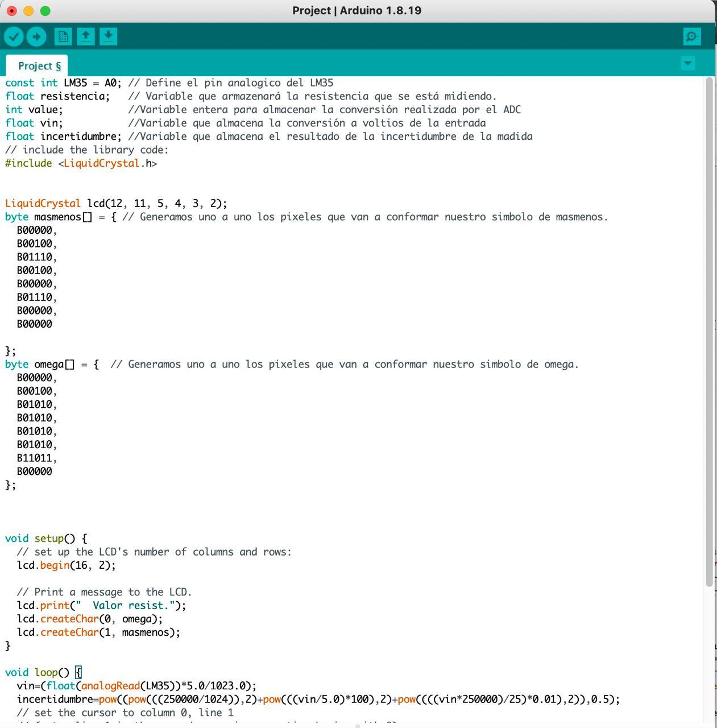Viewport: 717px width, 728px height.
Task: Click the vertical editor scrollbar
Action: [709, 333]
